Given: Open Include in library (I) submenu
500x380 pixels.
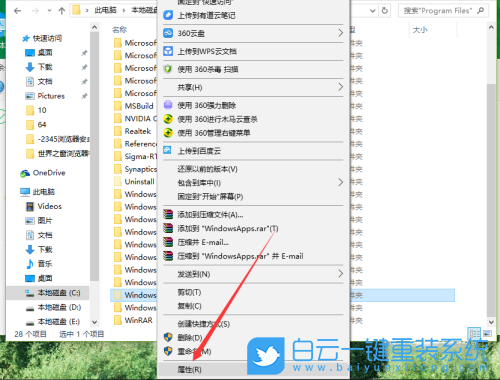Looking at the screenshot, I should click(253, 183).
